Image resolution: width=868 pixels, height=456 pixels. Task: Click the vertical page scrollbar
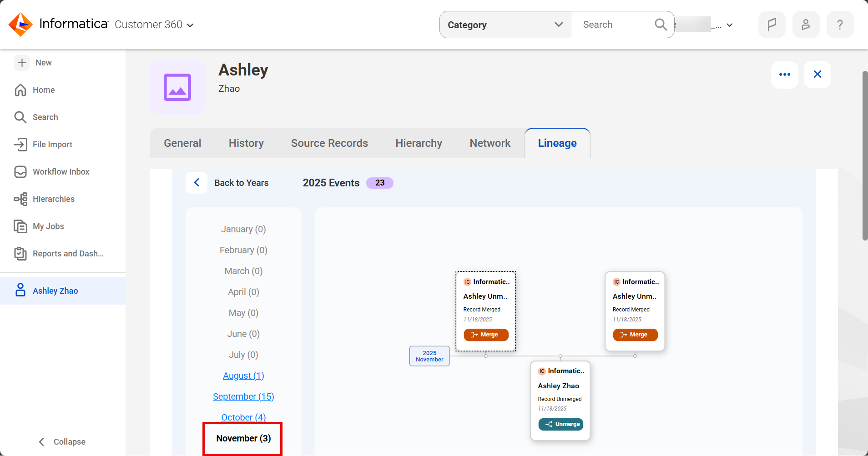coord(865,155)
